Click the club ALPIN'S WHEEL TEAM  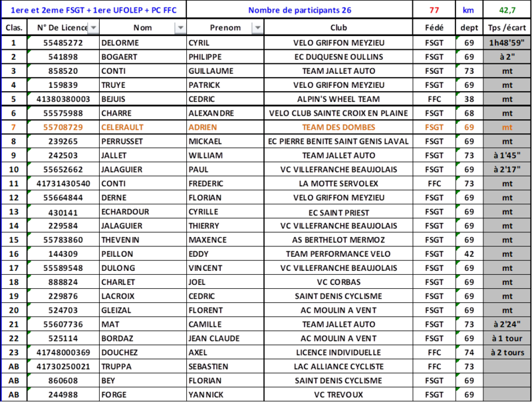tap(338, 99)
